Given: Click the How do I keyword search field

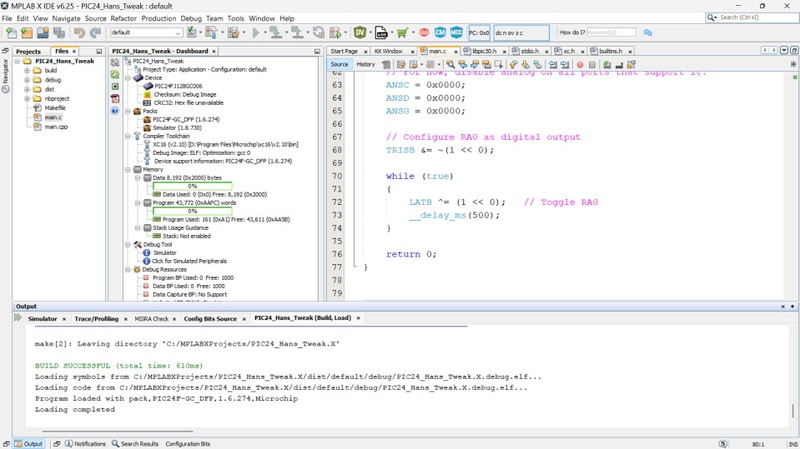Looking at the screenshot, I should [x=611, y=33].
